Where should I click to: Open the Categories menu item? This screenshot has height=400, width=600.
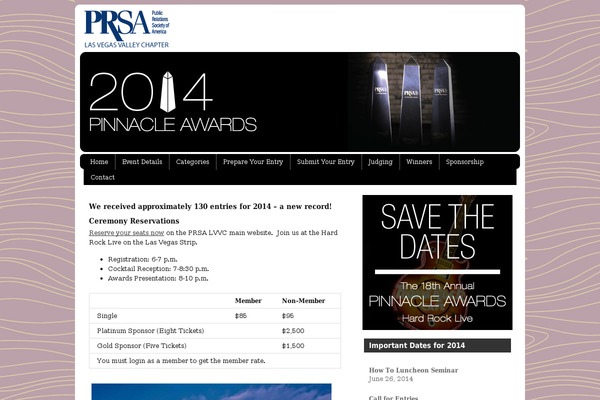(192, 162)
